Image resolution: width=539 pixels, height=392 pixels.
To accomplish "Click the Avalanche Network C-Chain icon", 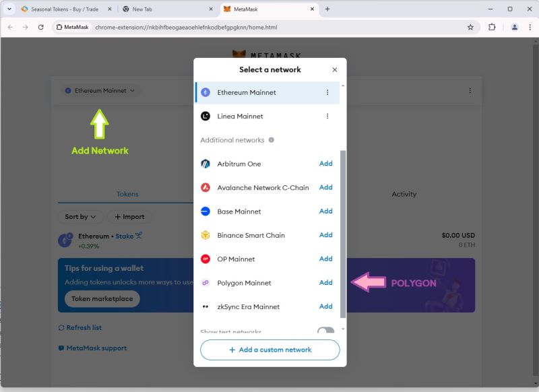I will 205,188.
